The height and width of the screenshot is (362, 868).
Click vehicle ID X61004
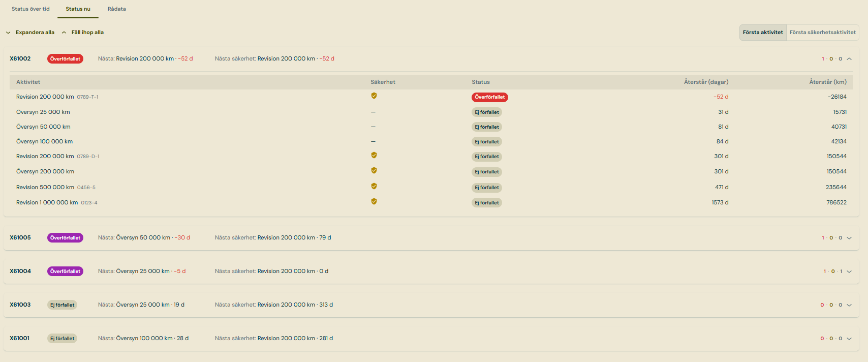click(20, 271)
